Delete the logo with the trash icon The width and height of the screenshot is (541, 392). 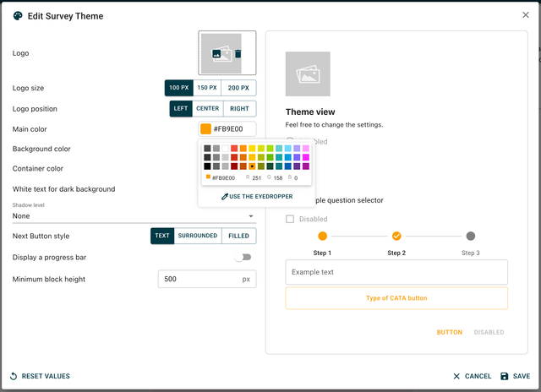tap(238, 54)
